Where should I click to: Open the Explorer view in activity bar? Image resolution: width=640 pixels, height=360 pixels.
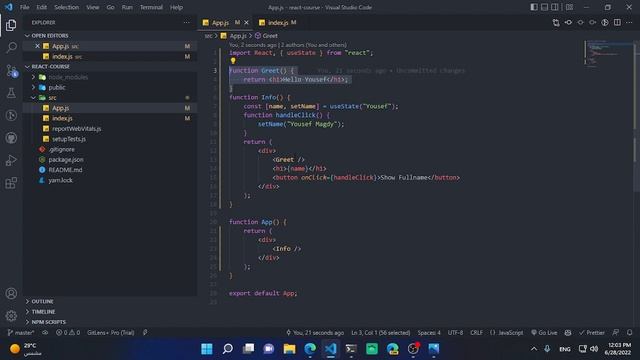point(11,25)
